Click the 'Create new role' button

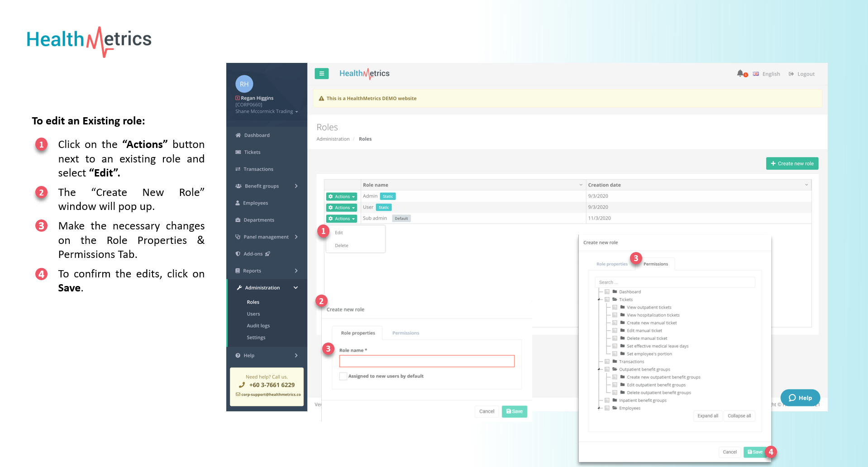tap(792, 163)
